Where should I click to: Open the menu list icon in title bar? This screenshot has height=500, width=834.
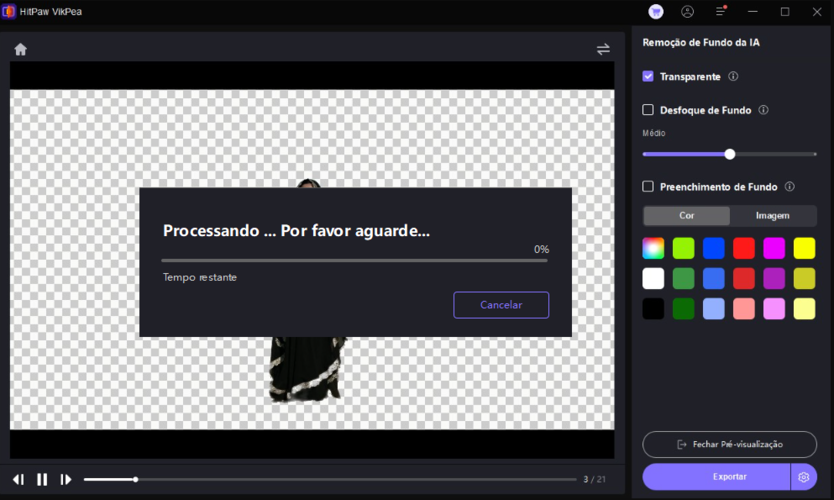pyautogui.click(x=721, y=11)
